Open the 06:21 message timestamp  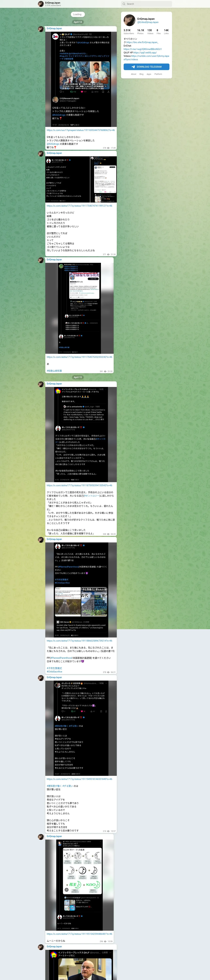coord(113,672)
